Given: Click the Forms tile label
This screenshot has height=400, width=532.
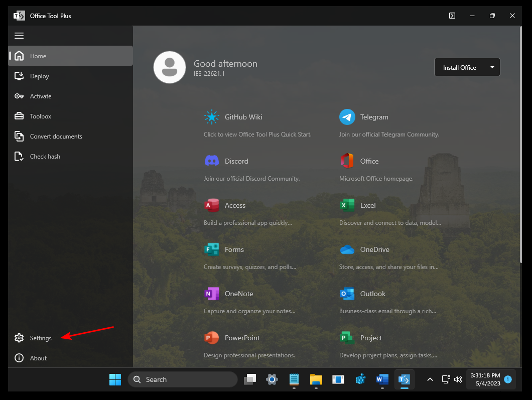Looking at the screenshot, I should tap(234, 249).
